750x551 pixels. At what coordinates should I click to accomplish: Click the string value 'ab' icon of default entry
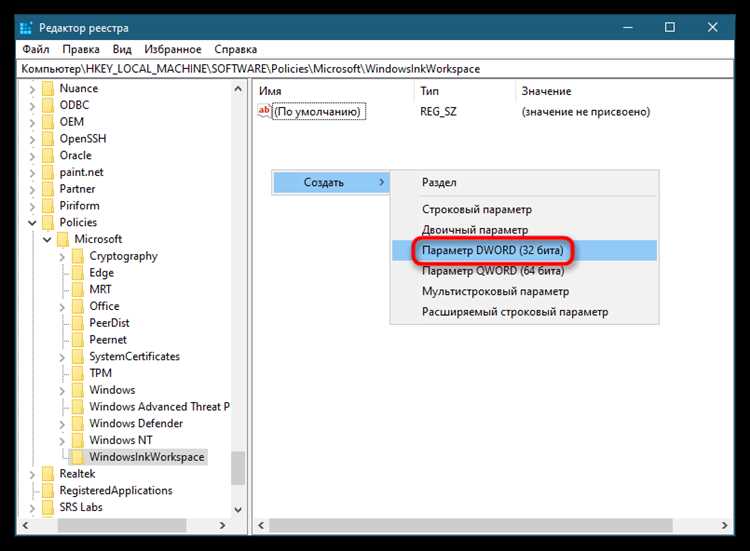264,111
